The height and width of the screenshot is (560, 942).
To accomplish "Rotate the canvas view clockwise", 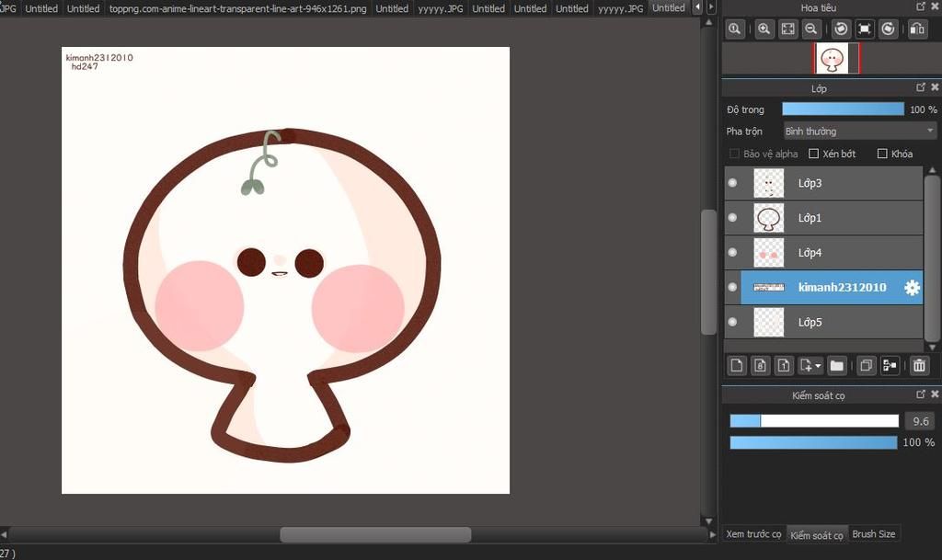I will (888, 29).
